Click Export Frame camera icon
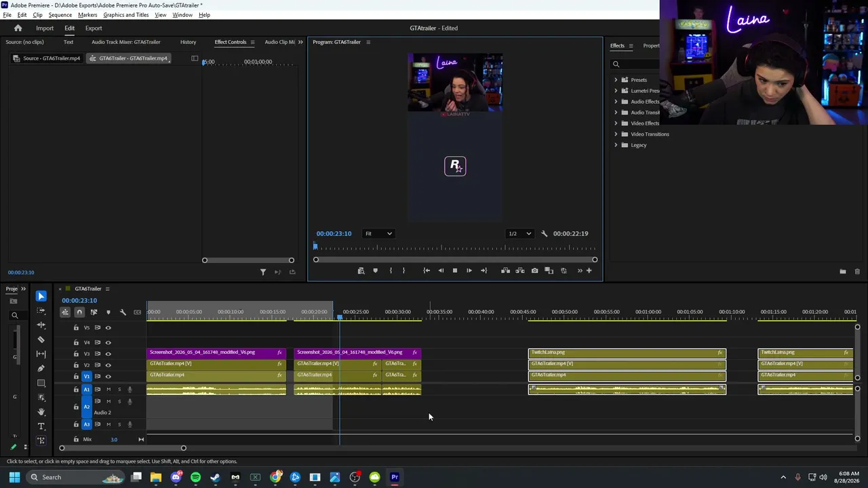This screenshot has width=868, height=488. [x=534, y=271]
